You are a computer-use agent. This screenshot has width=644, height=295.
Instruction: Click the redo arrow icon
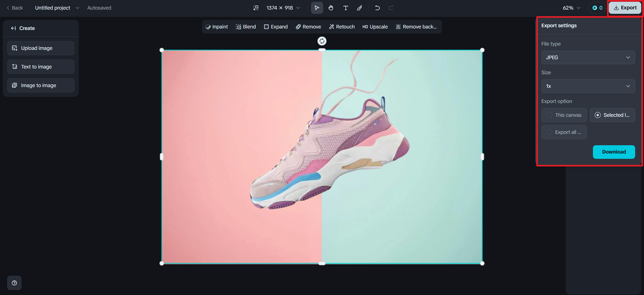pyautogui.click(x=391, y=8)
